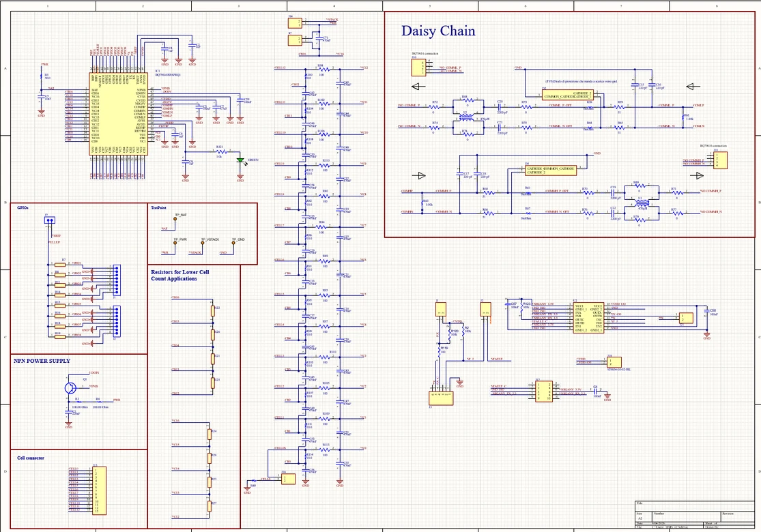Select capacitor C15 220pF
The image size is (761, 532).
tap(634, 85)
